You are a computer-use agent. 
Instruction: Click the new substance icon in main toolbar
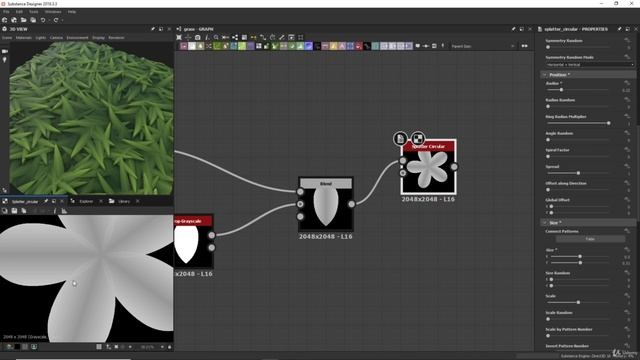click(4, 20)
